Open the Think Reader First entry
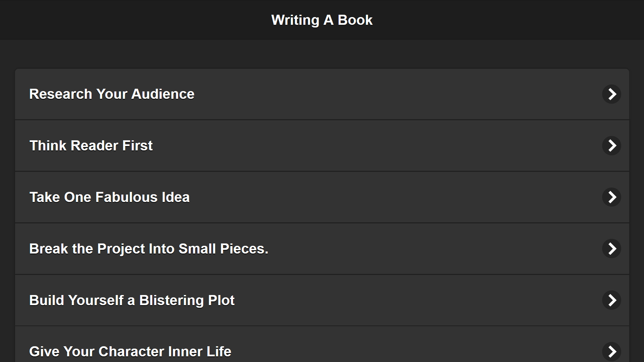The width and height of the screenshot is (644, 362). click(x=322, y=146)
